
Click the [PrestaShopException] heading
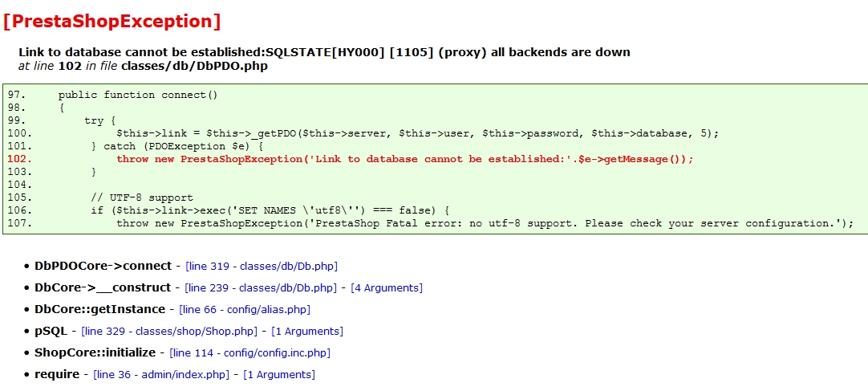(x=112, y=21)
